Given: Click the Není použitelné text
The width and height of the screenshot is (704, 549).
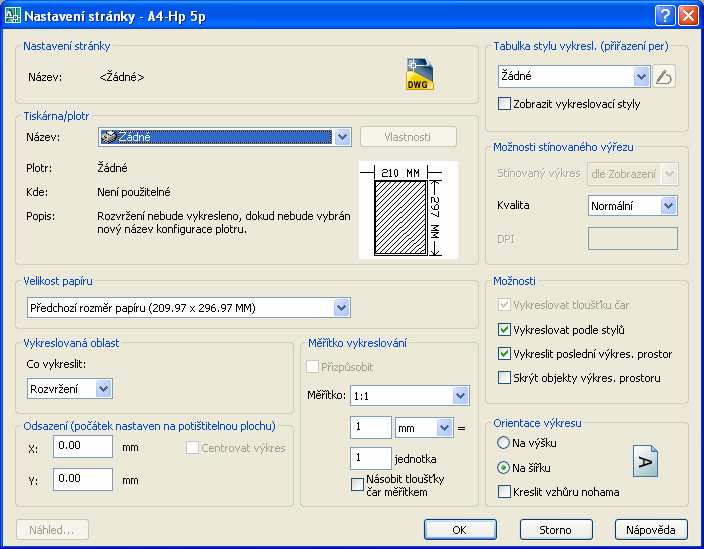Looking at the screenshot, I should [134, 192].
